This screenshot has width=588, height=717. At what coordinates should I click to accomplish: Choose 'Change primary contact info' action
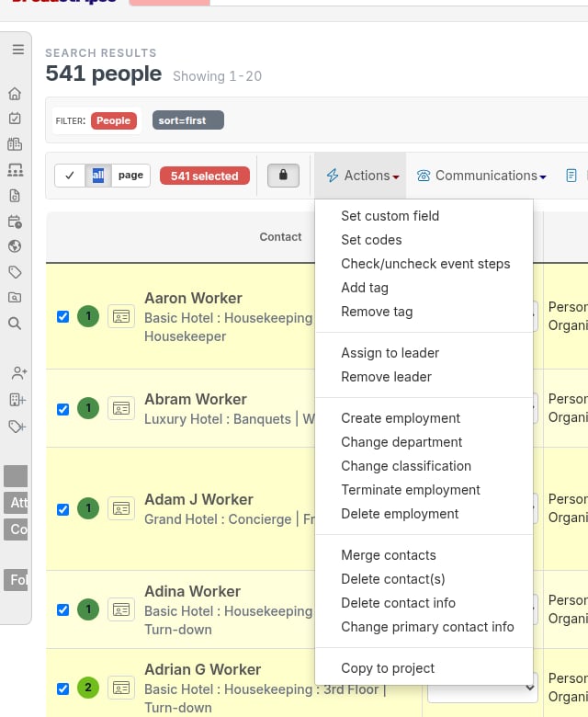click(427, 627)
